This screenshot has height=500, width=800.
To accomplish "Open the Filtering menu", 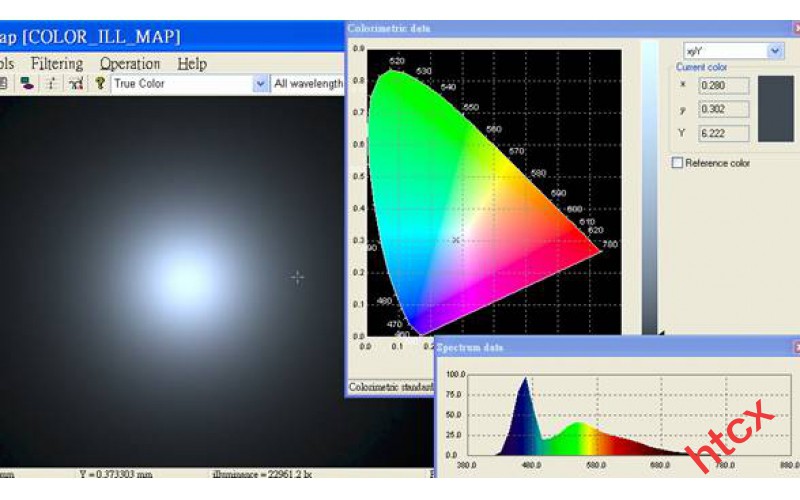I will [x=56, y=63].
